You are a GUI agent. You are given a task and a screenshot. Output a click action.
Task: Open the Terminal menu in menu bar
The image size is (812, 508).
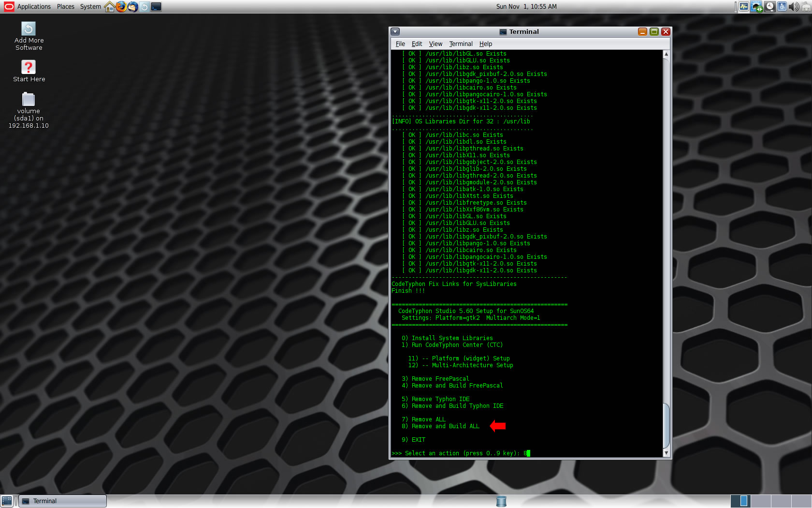point(461,44)
